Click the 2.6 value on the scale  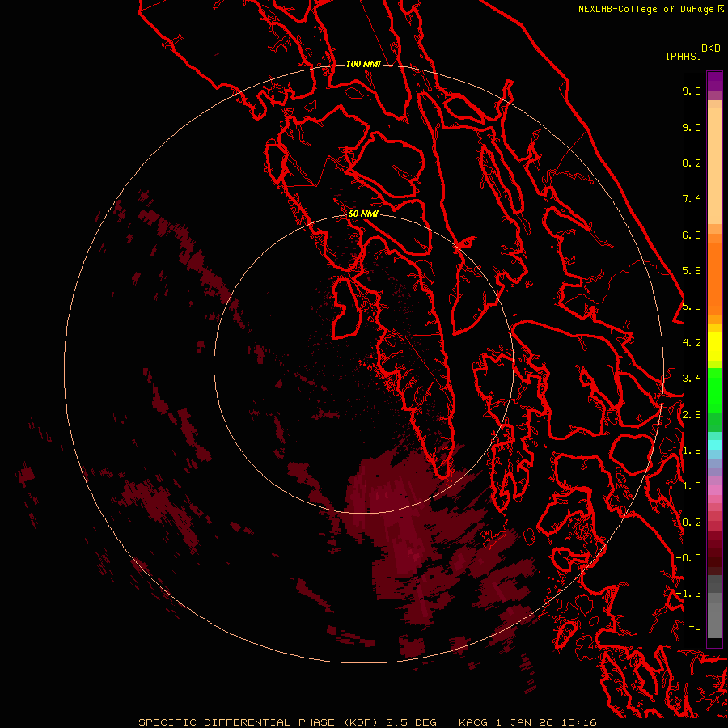(x=692, y=415)
